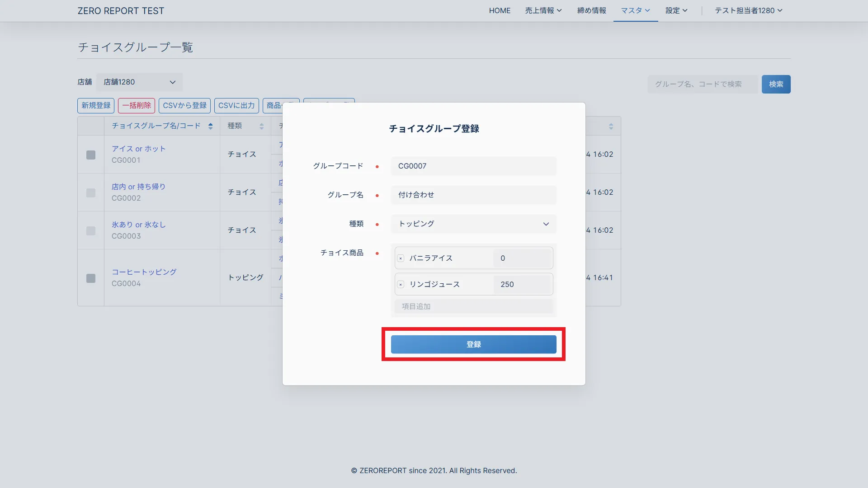Open the 店舗1280 store dropdown
Screen dimensions: 868x488
coord(139,82)
